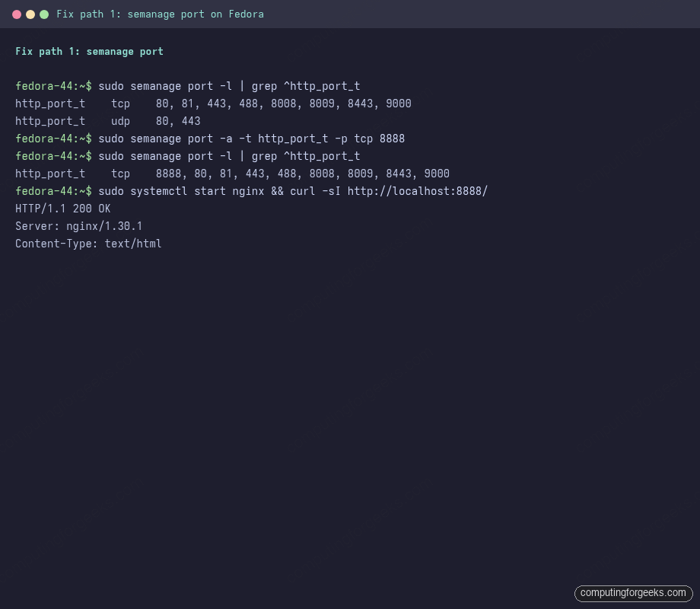
Task: Click the second 'sudo semanage port -l | grep' command line
Action: point(188,156)
